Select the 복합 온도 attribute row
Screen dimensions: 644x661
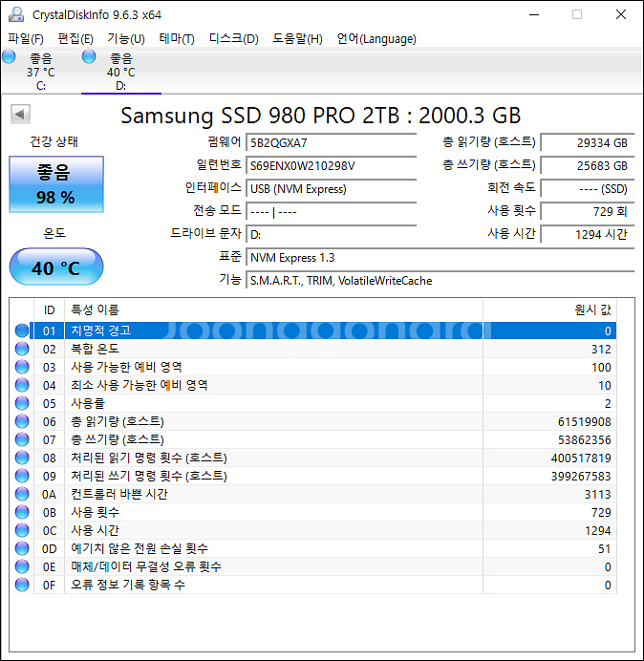(x=314, y=349)
